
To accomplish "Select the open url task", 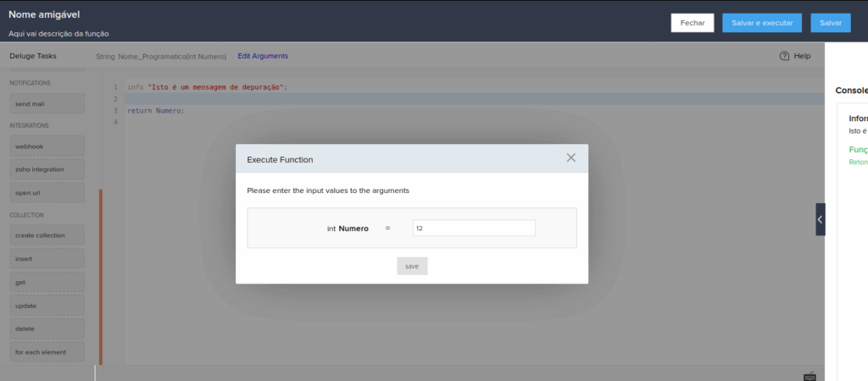I will point(47,193).
